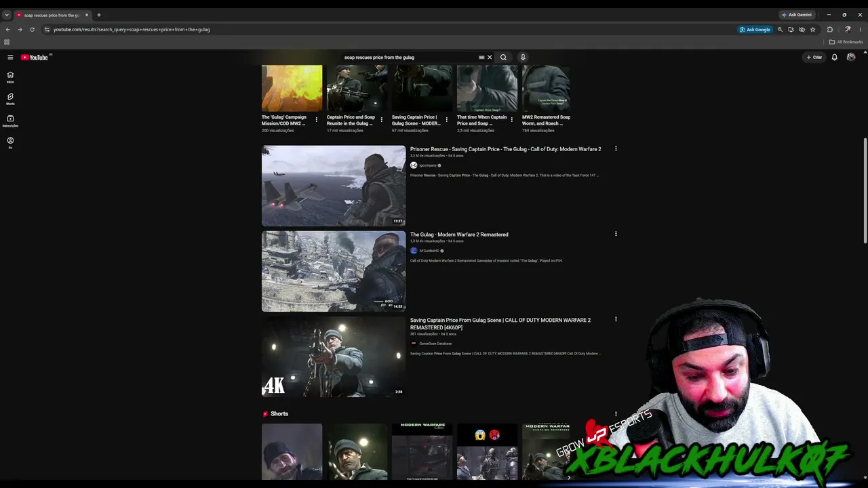
Task: Play the Prisoner Rescue video thumbnail (13:37)
Action: pyautogui.click(x=334, y=186)
